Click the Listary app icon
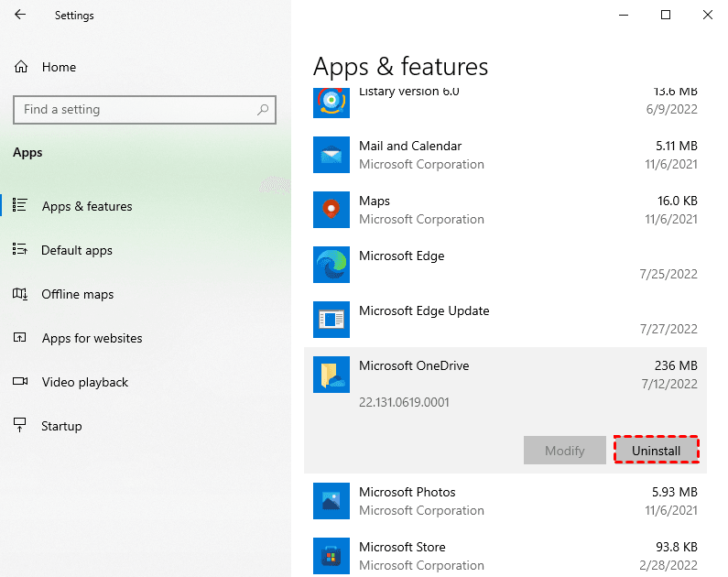This screenshot has width=728, height=577. tap(331, 100)
